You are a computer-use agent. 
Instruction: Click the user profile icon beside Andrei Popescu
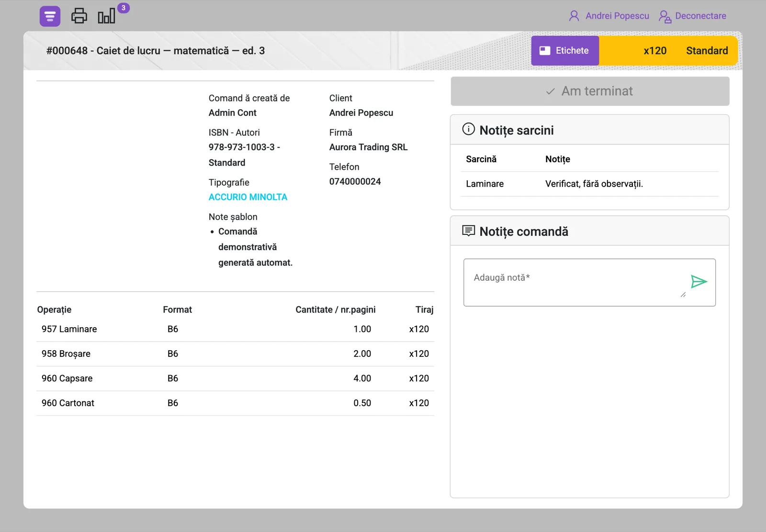point(574,16)
